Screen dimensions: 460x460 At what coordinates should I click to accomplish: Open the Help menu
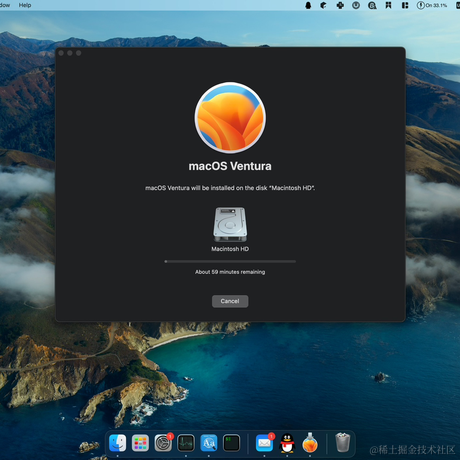click(25, 5)
